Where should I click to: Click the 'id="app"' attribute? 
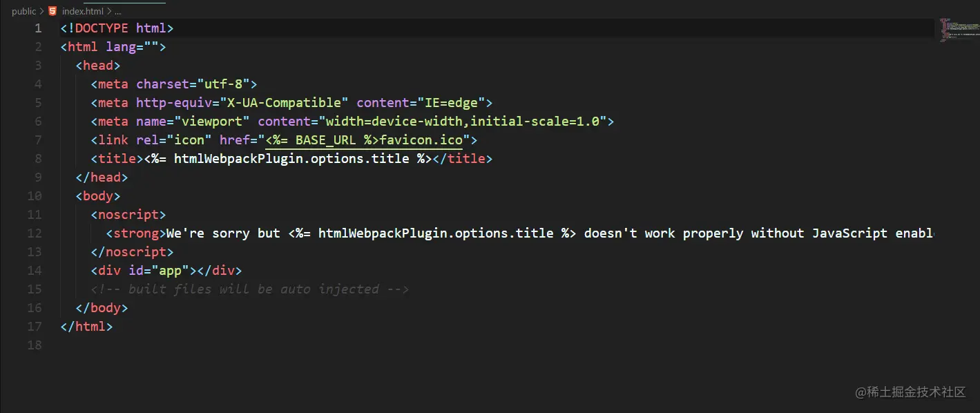click(x=159, y=271)
